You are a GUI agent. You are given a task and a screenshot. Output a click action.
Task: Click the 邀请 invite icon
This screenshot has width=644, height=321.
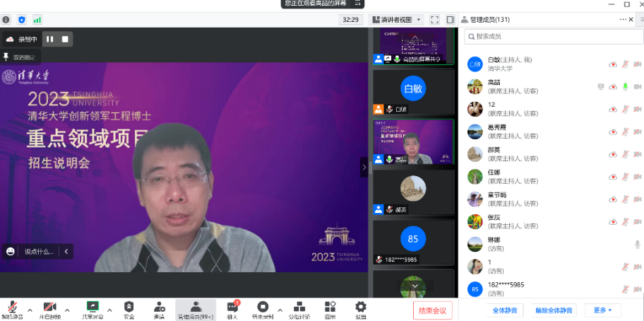pos(160,307)
